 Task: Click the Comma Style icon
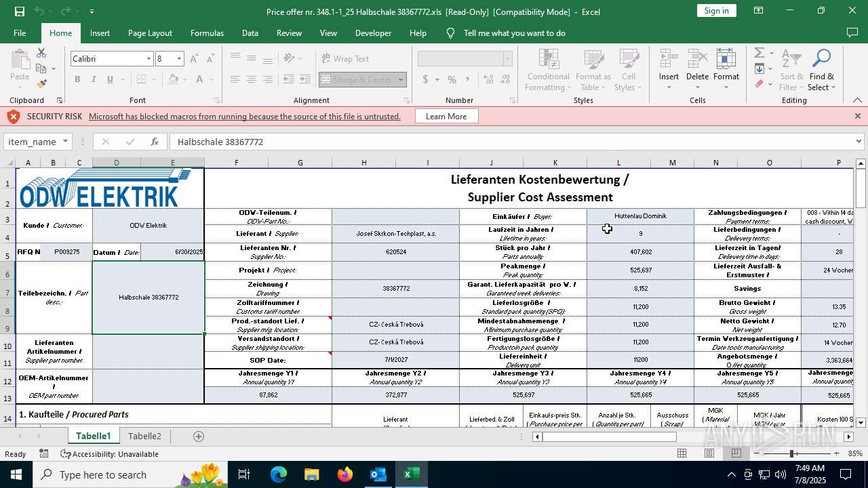[x=468, y=79]
